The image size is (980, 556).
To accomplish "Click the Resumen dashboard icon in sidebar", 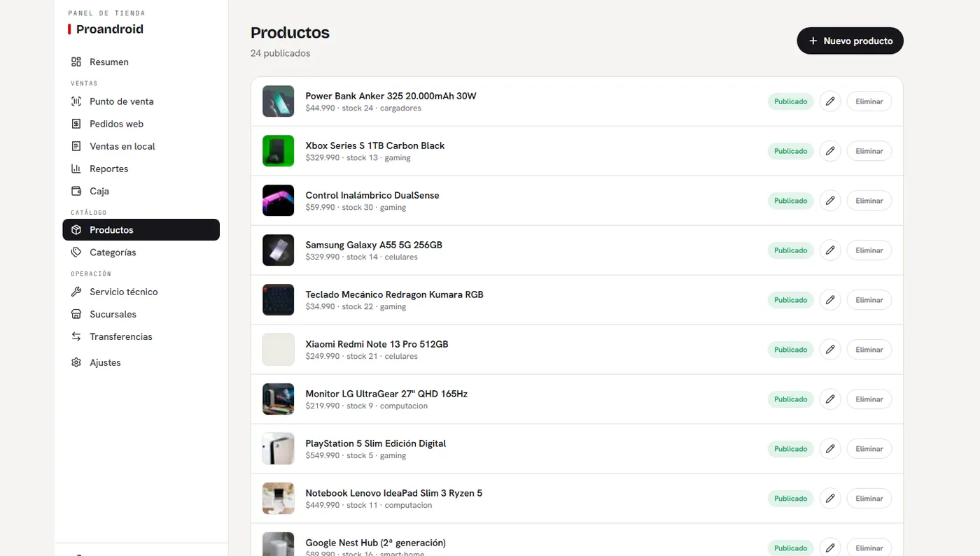I will tap(76, 62).
